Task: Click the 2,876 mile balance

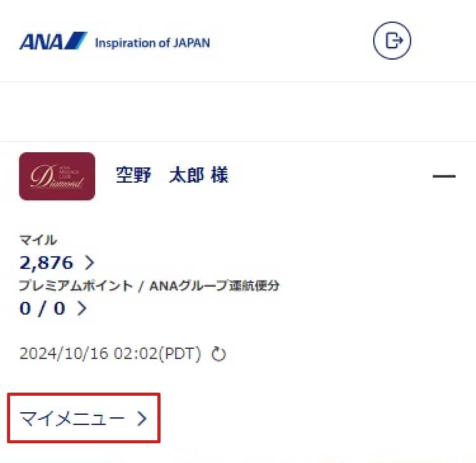Action: tap(46, 263)
